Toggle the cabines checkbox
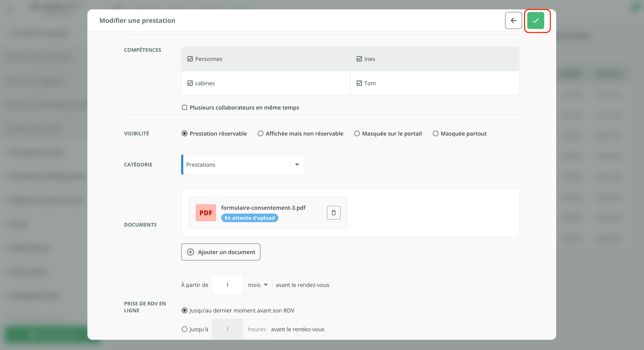Viewport: 644px width, 350px height. (190, 83)
